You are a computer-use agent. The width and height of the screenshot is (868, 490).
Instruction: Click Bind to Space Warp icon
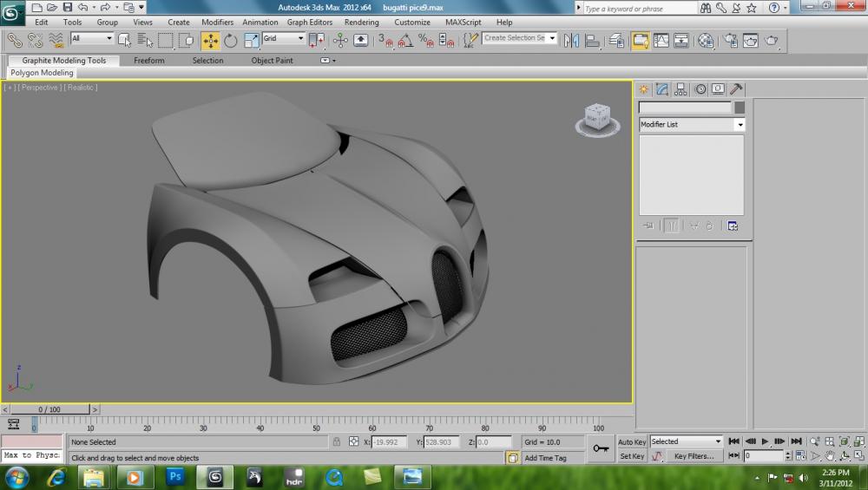(x=56, y=41)
